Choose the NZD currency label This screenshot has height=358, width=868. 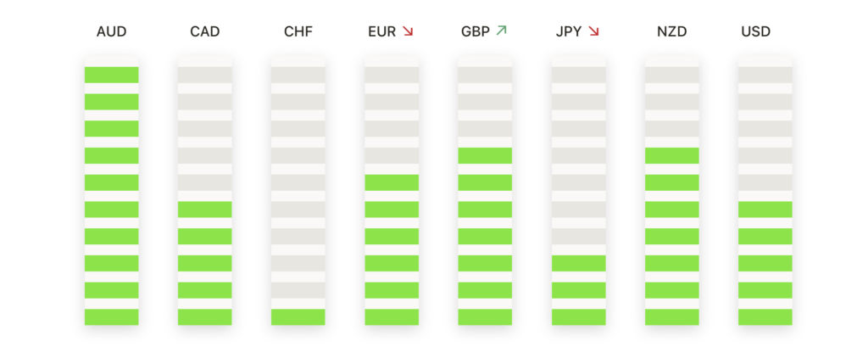pyautogui.click(x=671, y=32)
